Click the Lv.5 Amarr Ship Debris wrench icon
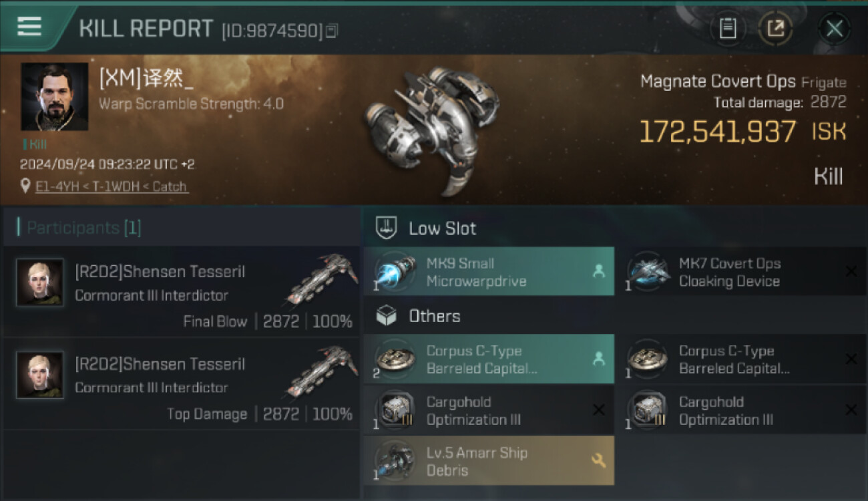Screen dimensions: 868x501 [598, 460]
